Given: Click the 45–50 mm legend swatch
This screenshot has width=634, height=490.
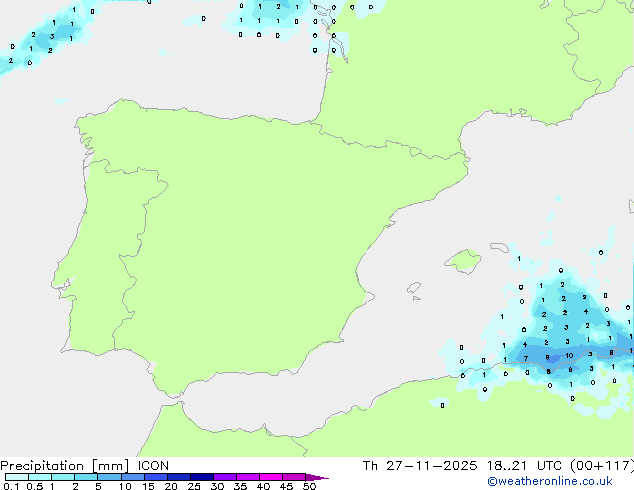Looking at the screenshot, I should coord(294,477).
